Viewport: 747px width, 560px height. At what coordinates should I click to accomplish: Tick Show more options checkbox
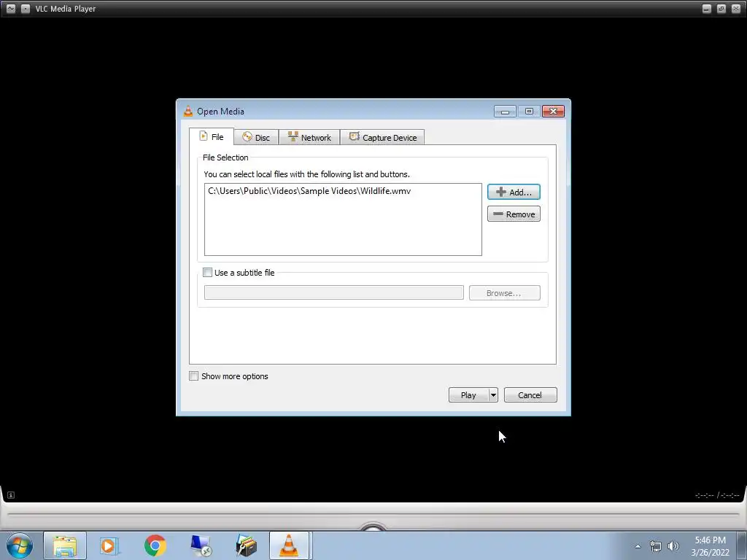pos(194,376)
